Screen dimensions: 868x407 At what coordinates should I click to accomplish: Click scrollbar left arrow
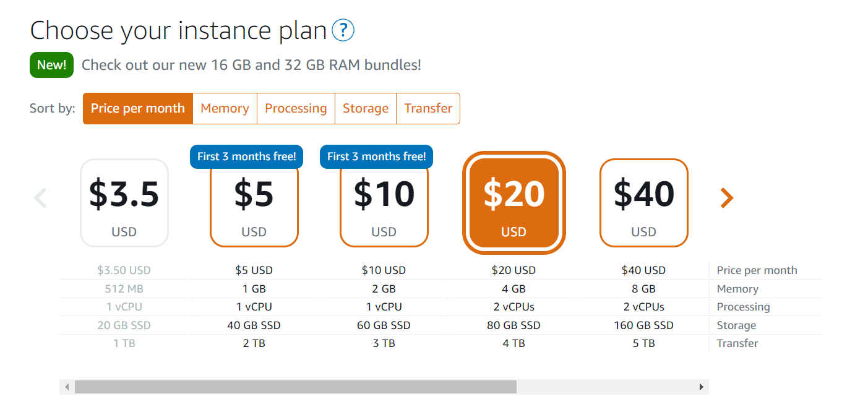[x=67, y=387]
